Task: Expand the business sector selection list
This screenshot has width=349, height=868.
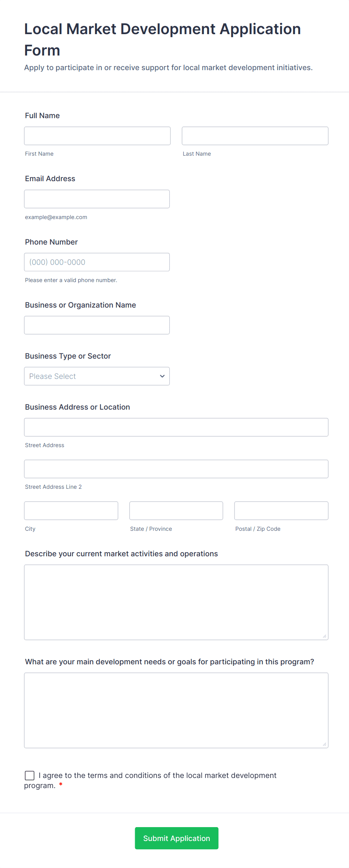Action: (96, 376)
